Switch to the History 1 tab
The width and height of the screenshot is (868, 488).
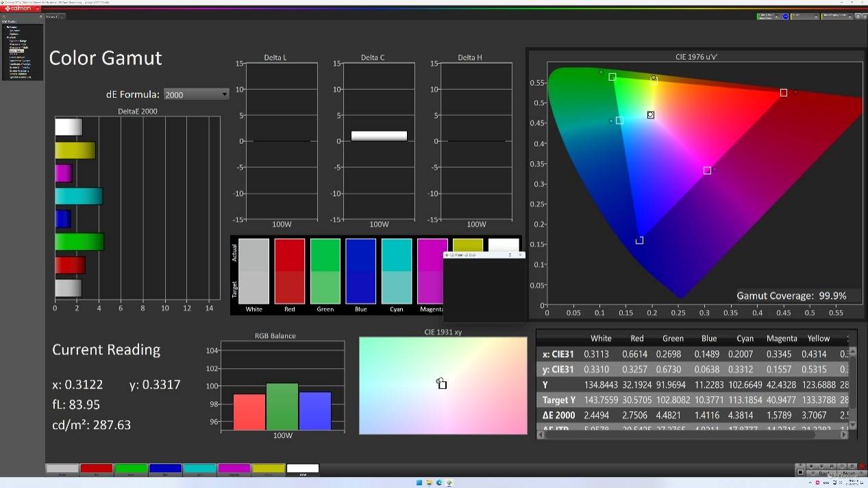pos(52,16)
